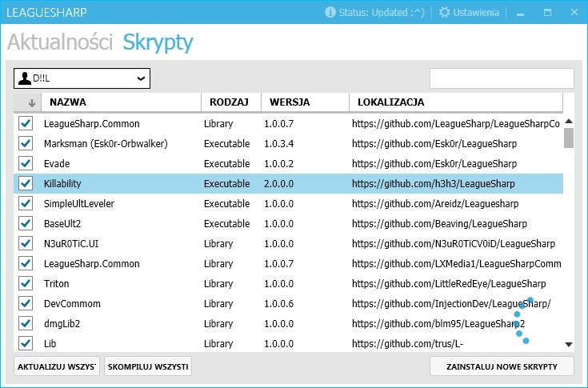Toggle N3uR0TiC.UI library checkbox
The width and height of the screenshot is (588, 388).
point(26,243)
